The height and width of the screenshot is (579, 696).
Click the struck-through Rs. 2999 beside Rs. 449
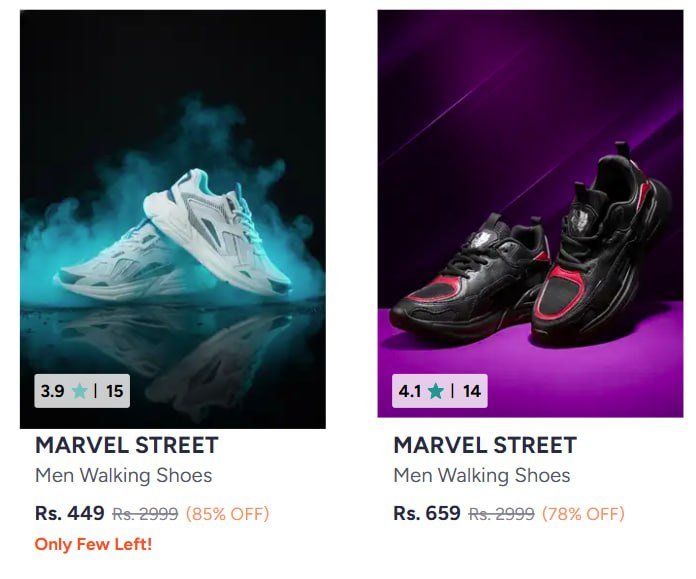click(x=145, y=514)
